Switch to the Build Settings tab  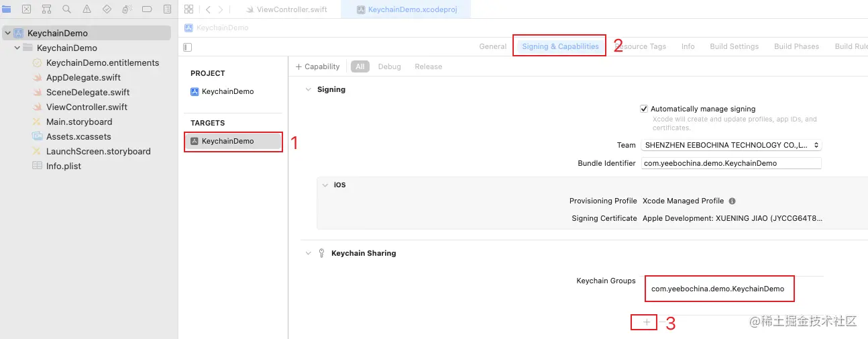tap(734, 46)
